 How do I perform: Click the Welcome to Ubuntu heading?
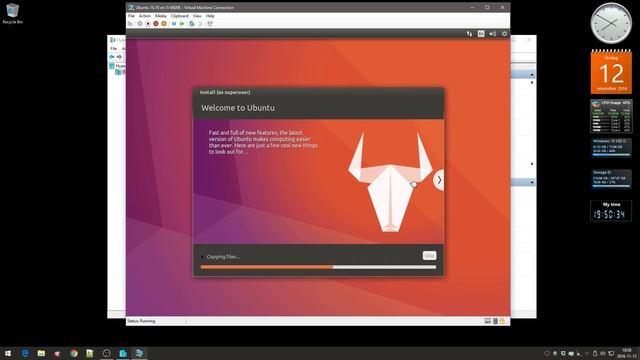pos(238,108)
